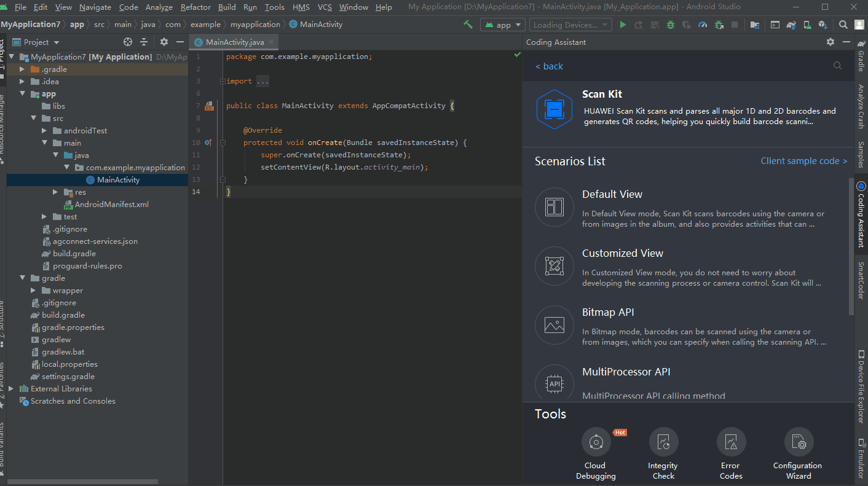Screen dimensions: 868x486
Task: Attach debugger to Android process
Action: (719, 25)
